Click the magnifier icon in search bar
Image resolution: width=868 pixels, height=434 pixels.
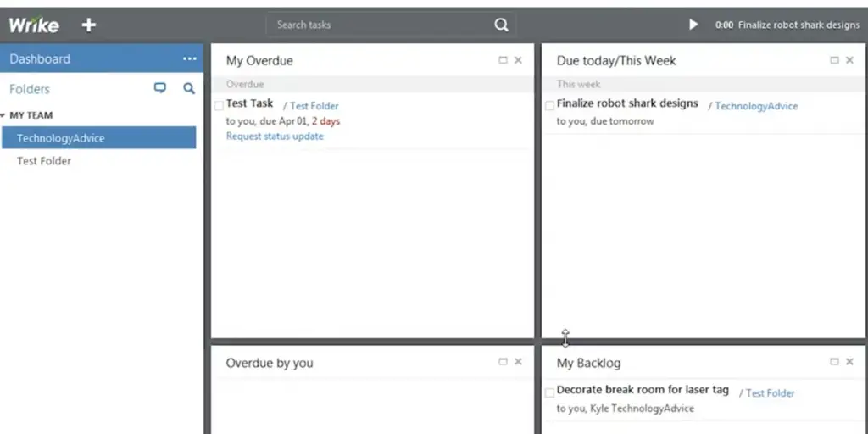coord(501,25)
